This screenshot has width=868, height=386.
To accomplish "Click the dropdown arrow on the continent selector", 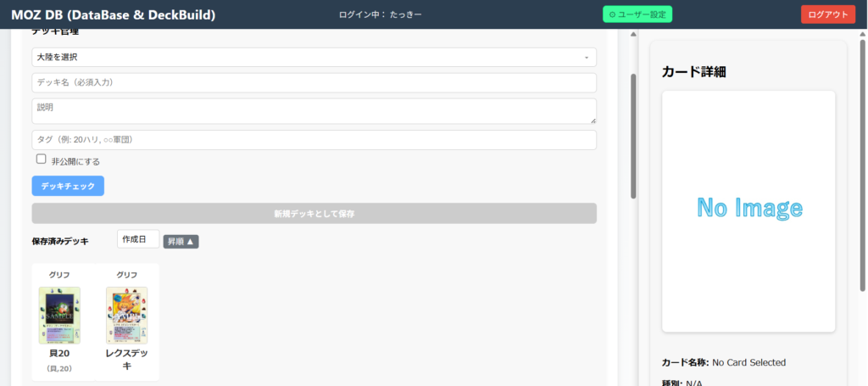I will [x=587, y=58].
